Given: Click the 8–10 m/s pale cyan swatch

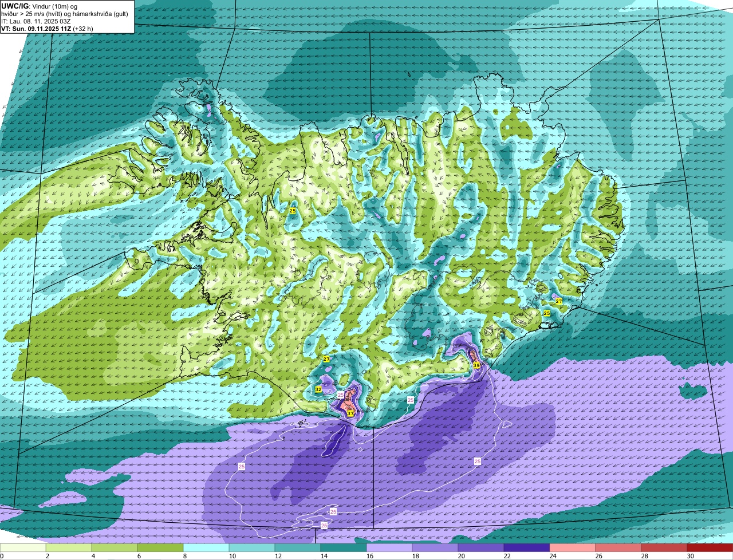Looking at the screenshot, I should [x=206, y=547].
